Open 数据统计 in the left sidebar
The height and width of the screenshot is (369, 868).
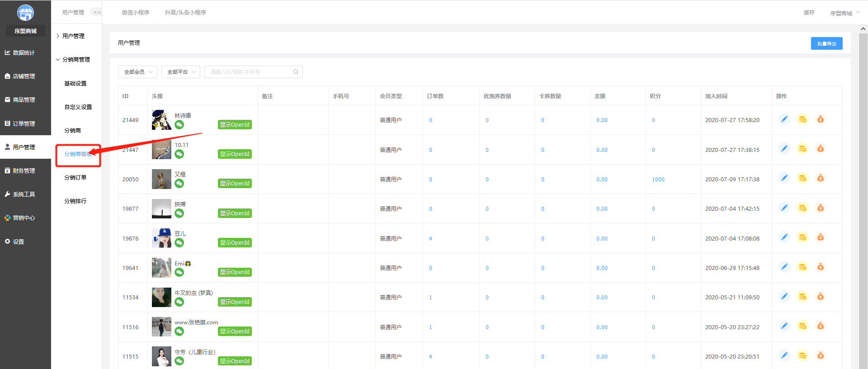pyautogui.click(x=25, y=53)
